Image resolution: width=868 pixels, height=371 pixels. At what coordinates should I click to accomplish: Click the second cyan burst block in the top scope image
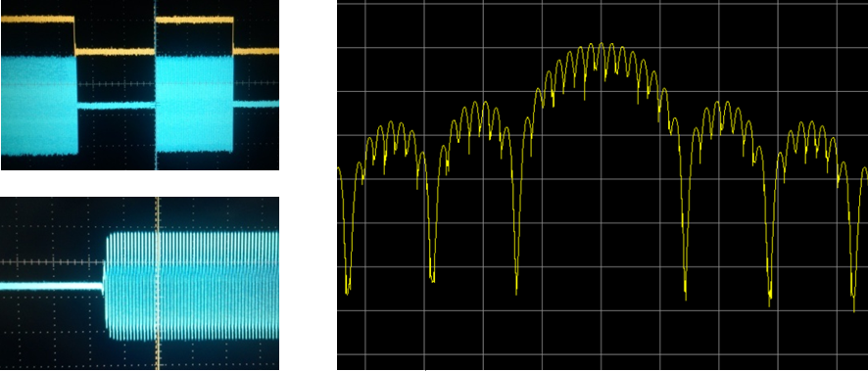coord(194,104)
